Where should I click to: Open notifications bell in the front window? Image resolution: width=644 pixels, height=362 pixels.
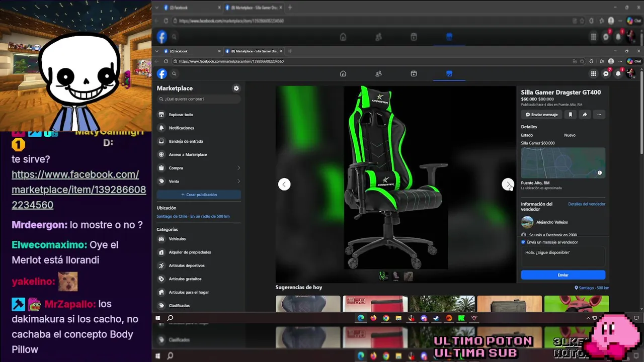click(x=619, y=74)
